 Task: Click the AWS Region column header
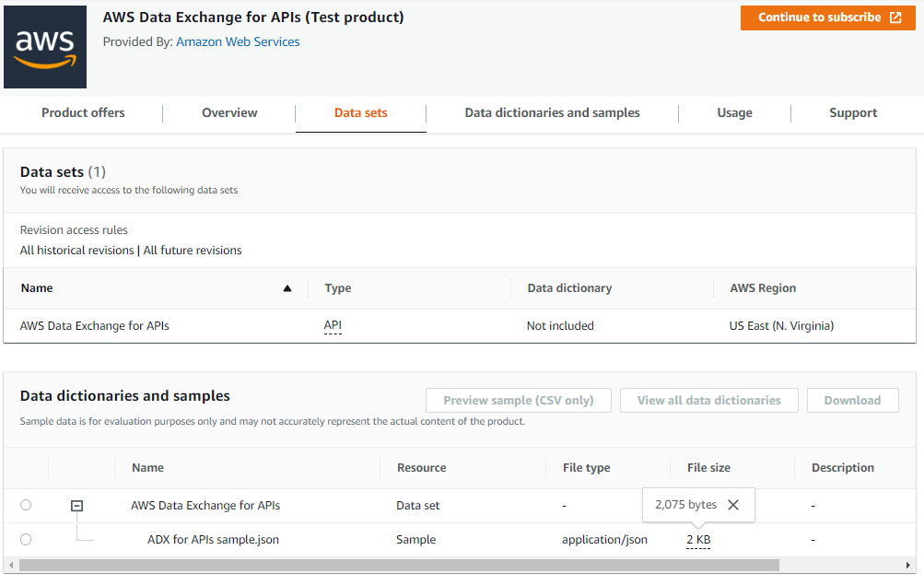point(763,288)
